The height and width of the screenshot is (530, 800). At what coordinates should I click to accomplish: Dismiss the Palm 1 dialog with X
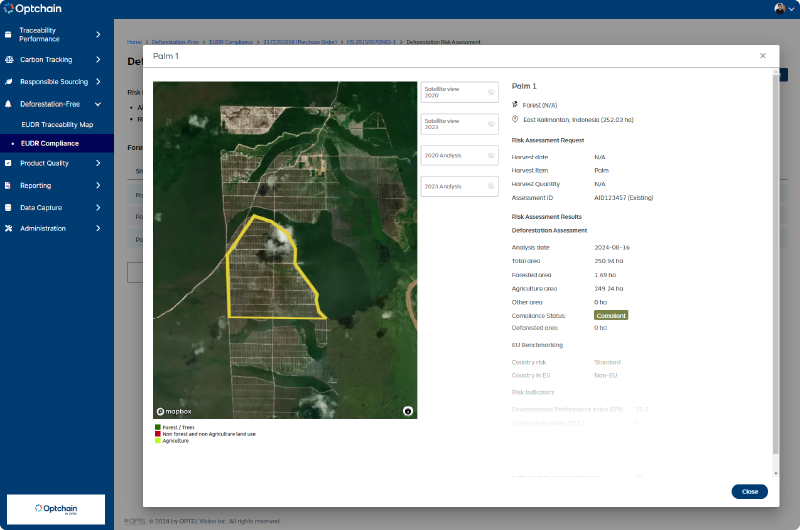point(763,56)
